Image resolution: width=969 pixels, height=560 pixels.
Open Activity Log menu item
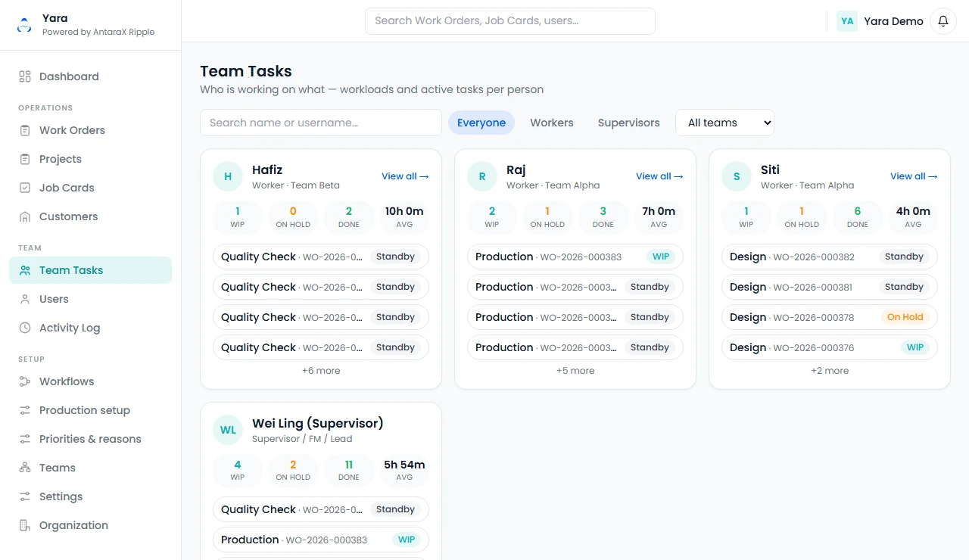tap(91, 328)
